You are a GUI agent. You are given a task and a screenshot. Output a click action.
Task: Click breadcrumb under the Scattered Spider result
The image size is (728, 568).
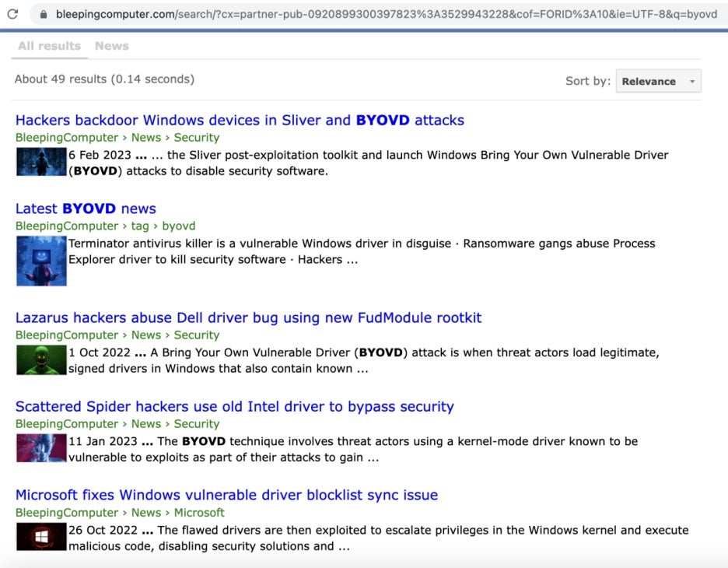[x=117, y=423]
